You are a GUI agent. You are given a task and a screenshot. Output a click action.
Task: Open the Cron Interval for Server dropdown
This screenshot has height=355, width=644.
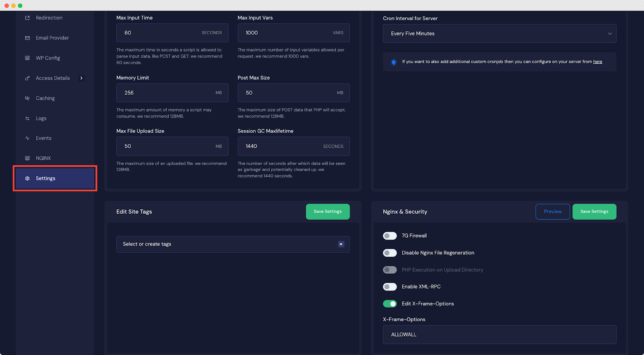tap(500, 33)
